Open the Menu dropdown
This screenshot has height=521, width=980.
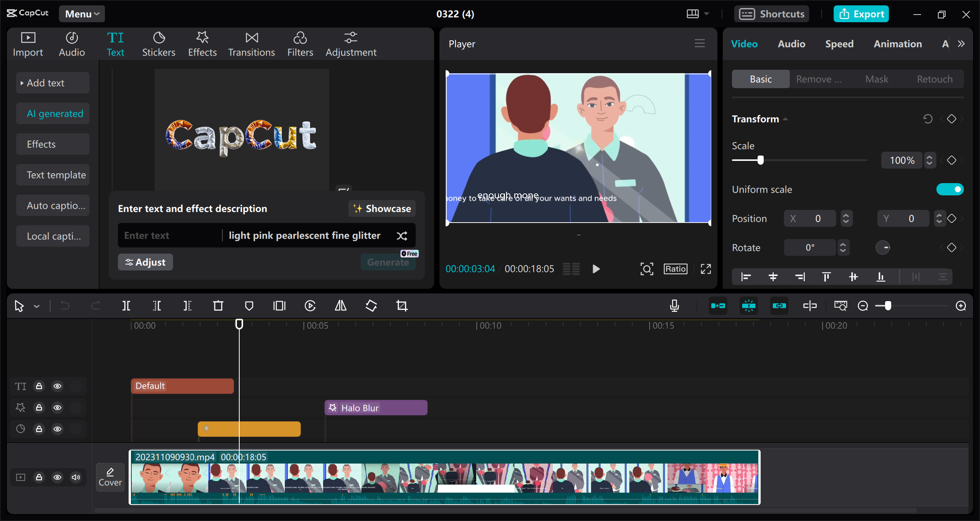pos(82,13)
